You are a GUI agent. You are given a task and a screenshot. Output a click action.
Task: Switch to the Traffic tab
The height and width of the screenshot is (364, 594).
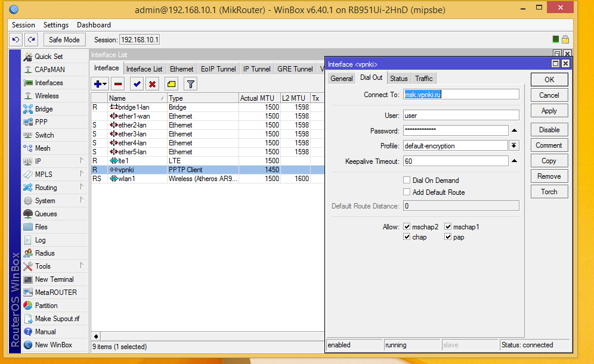423,78
